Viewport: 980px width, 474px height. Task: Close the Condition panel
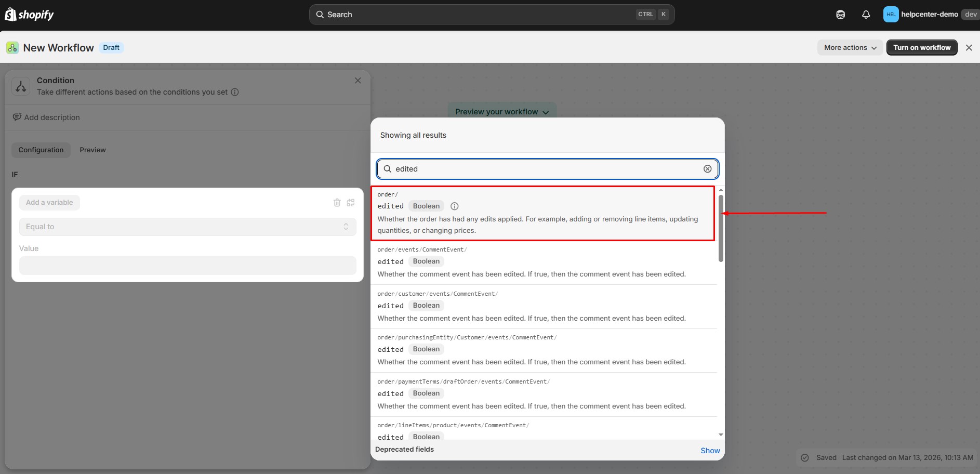(357, 81)
